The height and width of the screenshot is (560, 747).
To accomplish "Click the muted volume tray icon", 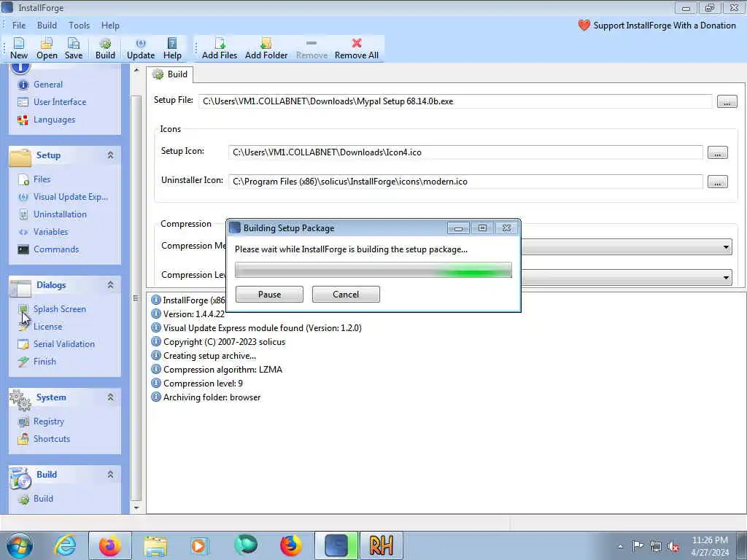I will [673, 547].
